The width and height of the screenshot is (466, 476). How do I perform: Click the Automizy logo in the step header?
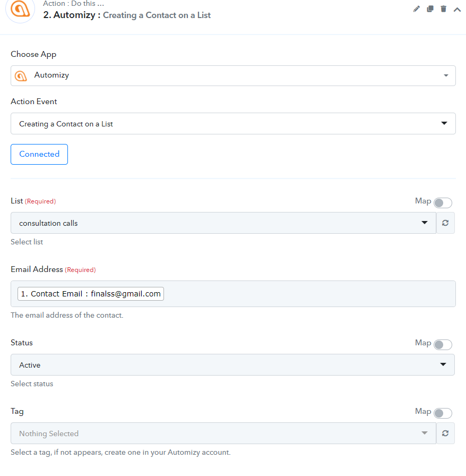click(20, 10)
